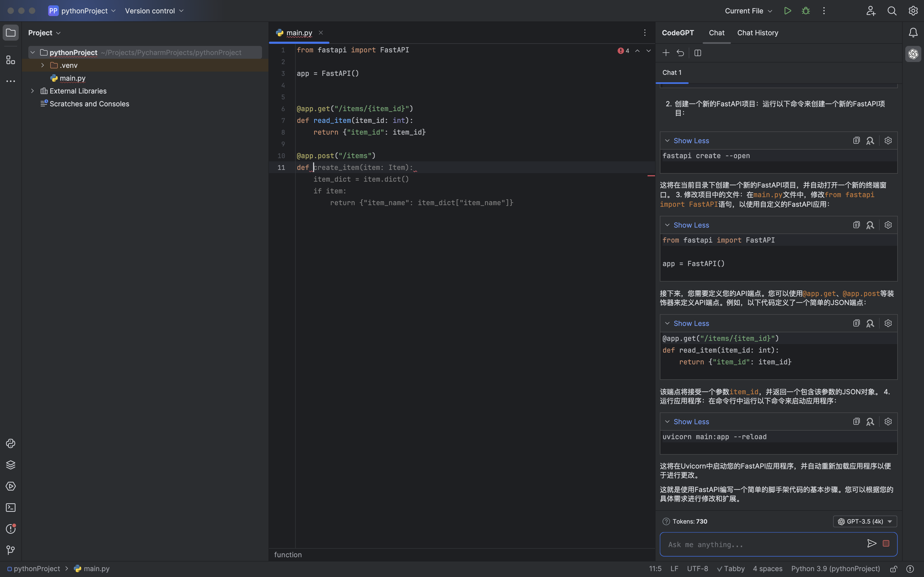Click the Debug bug icon

point(806,11)
